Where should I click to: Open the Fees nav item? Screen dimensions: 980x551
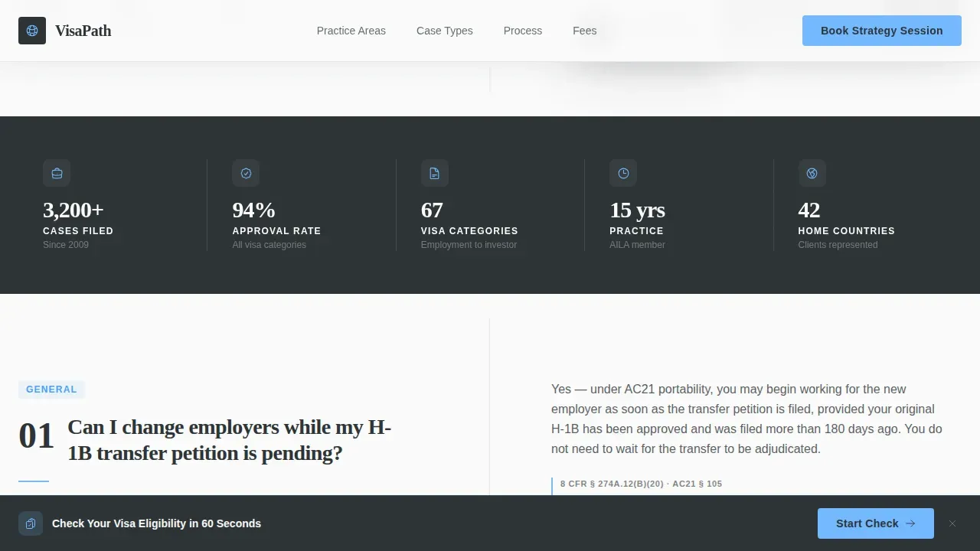585,31
